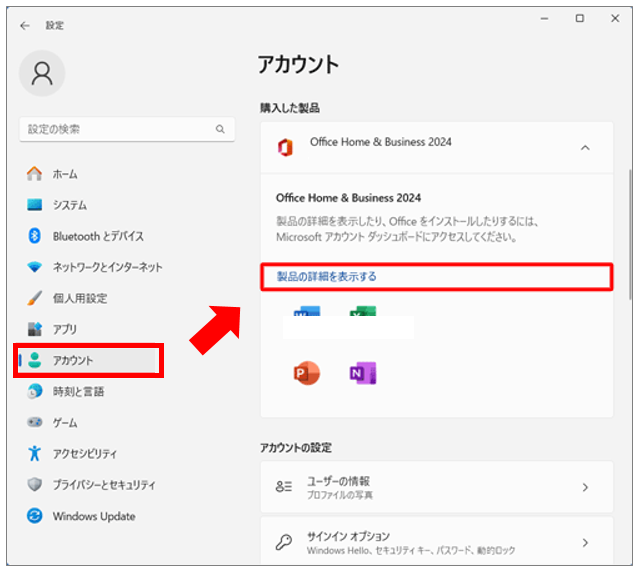The width and height of the screenshot is (638, 574).
Task: Click the back arrow in the title bar
Action: tap(25, 26)
